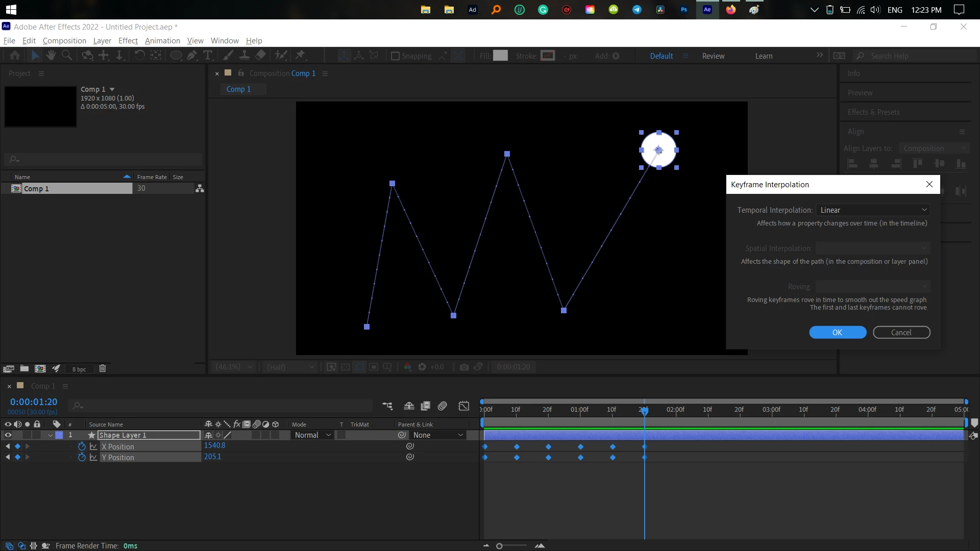The height and width of the screenshot is (551, 980).
Task: Delete selected project item with trash icon
Action: pos(102,368)
